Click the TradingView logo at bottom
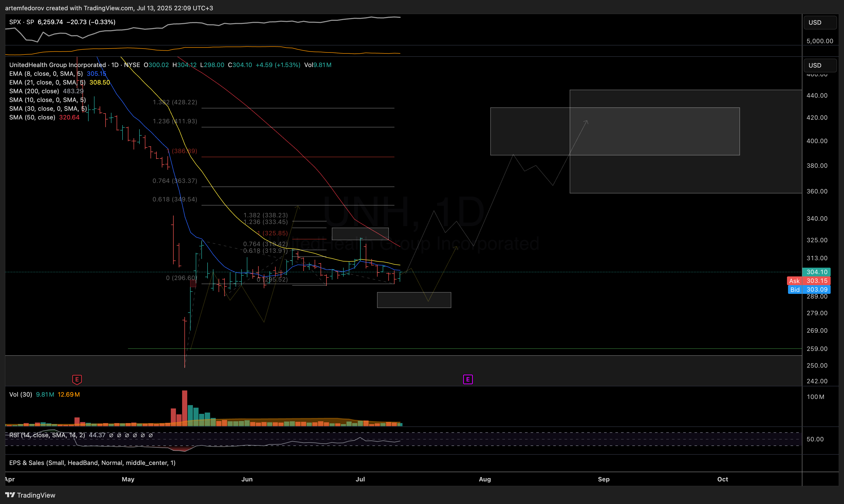The image size is (844, 504). pyautogui.click(x=30, y=495)
